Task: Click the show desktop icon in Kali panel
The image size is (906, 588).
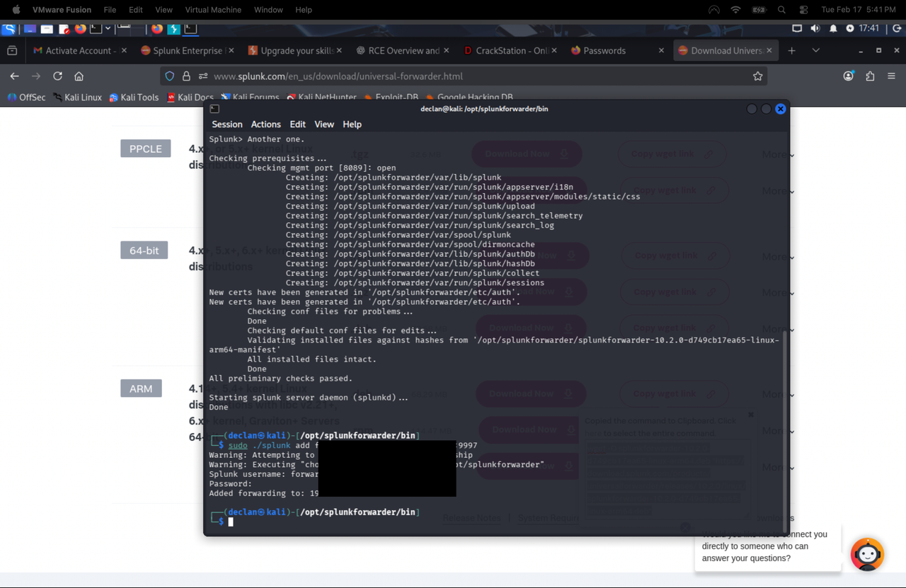Action: point(30,29)
